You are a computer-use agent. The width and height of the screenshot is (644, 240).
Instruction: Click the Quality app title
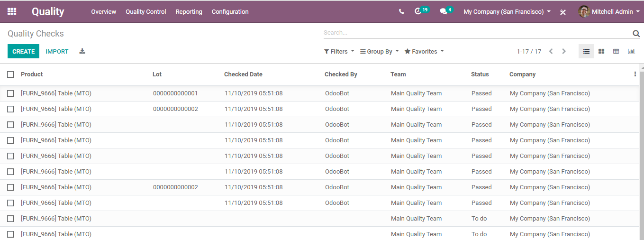click(x=48, y=12)
